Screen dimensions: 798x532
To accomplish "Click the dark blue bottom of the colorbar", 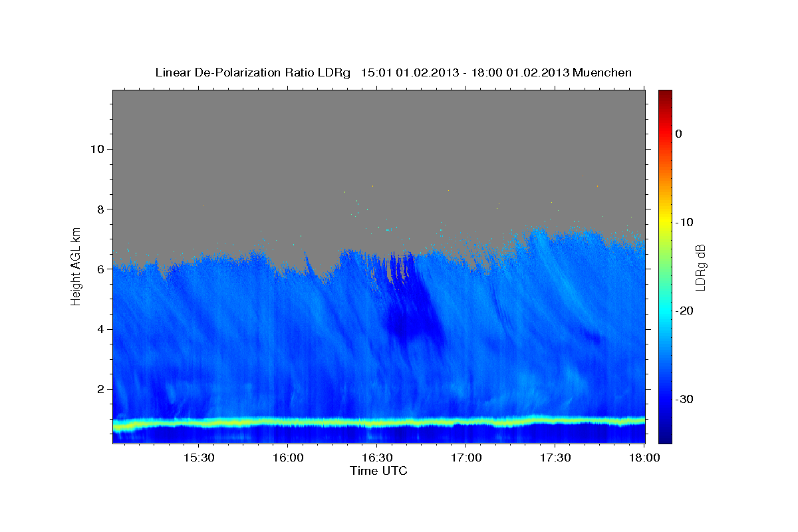I will click(x=665, y=436).
